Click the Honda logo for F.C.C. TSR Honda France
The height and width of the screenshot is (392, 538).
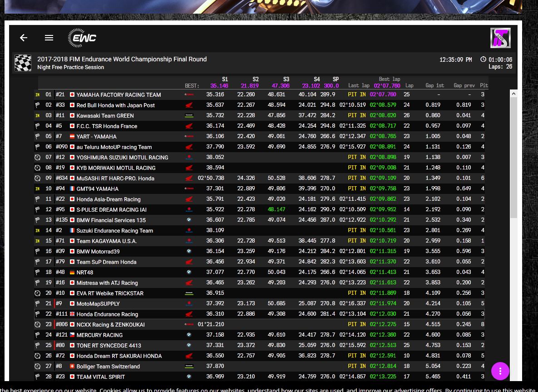[x=189, y=126]
